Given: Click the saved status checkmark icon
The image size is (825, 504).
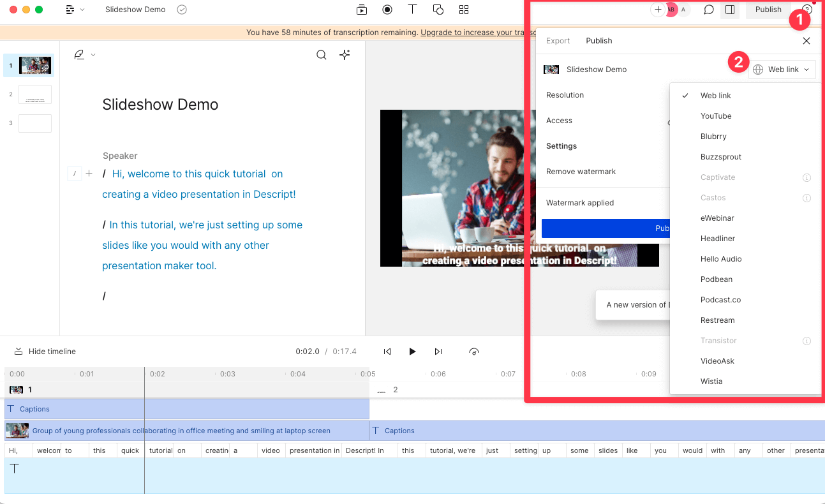Looking at the screenshot, I should (x=182, y=10).
